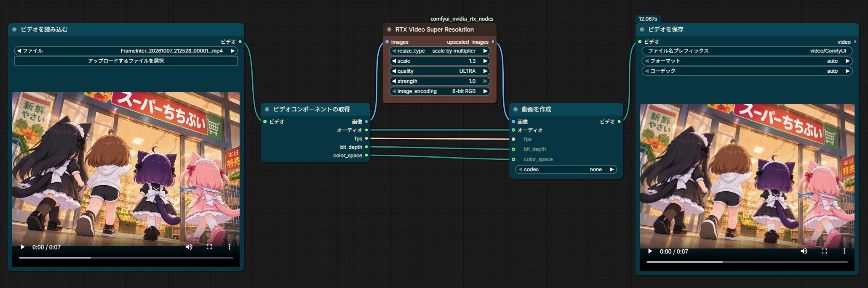The image size is (868, 288).
Task: Click the ビデオ input socket on ビデオコンポーネントの取得
Action: [x=265, y=122]
